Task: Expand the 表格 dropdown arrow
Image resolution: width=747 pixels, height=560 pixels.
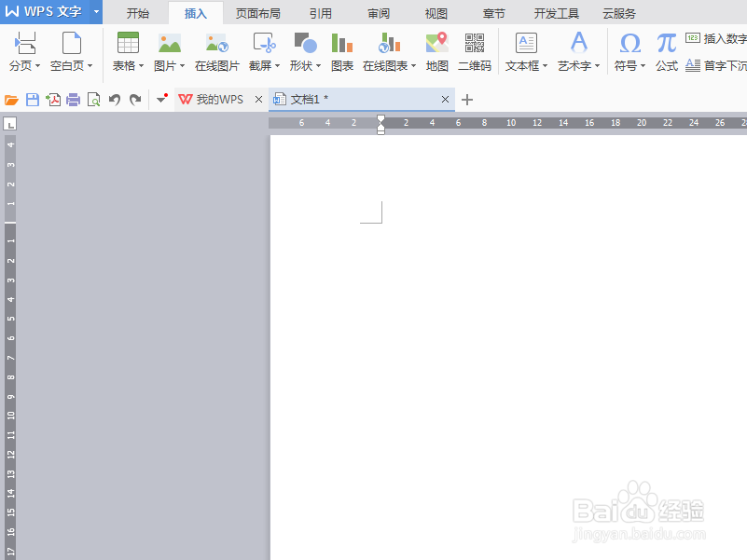Action: [141, 66]
